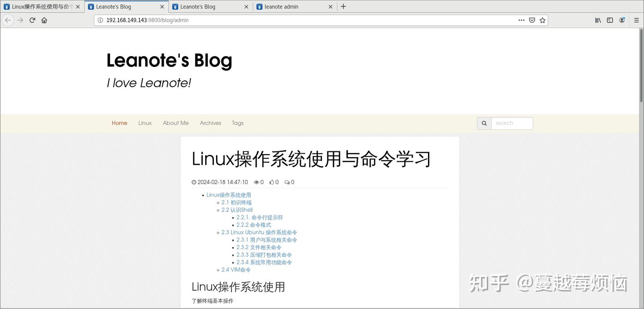The height and width of the screenshot is (309, 644).
Task: Click the Home icon in the browser toolbar
Action: [44, 20]
